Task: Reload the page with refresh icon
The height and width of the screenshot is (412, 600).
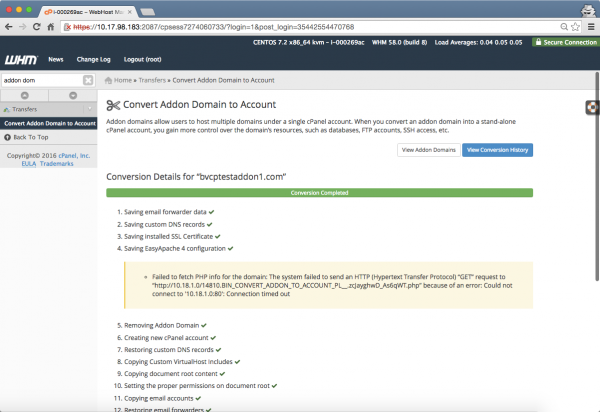Action: 36,27
